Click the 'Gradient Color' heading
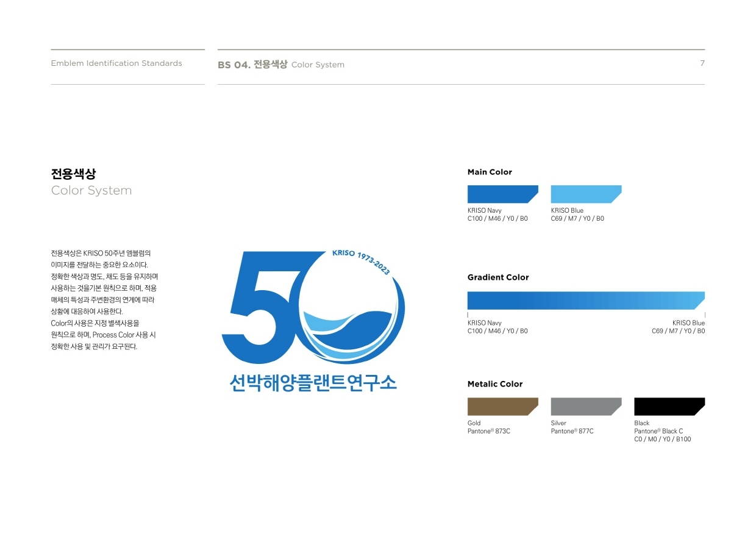Viewport: 756px width, 534px height. 498,277
